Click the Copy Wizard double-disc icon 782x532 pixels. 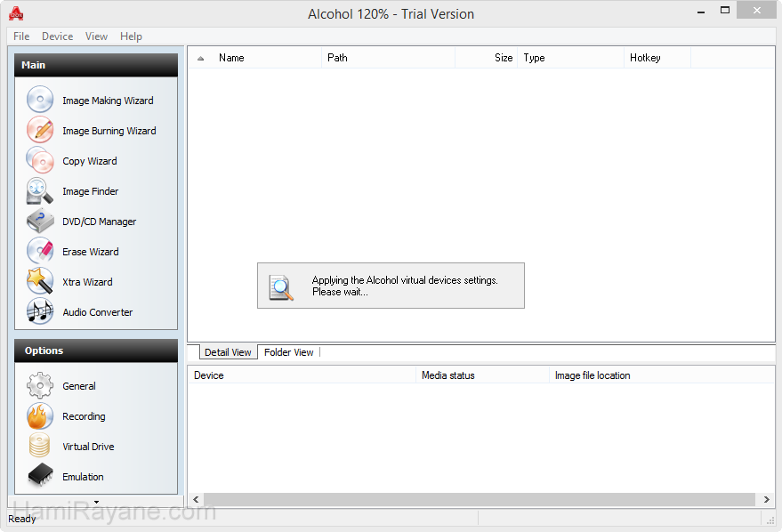point(40,160)
